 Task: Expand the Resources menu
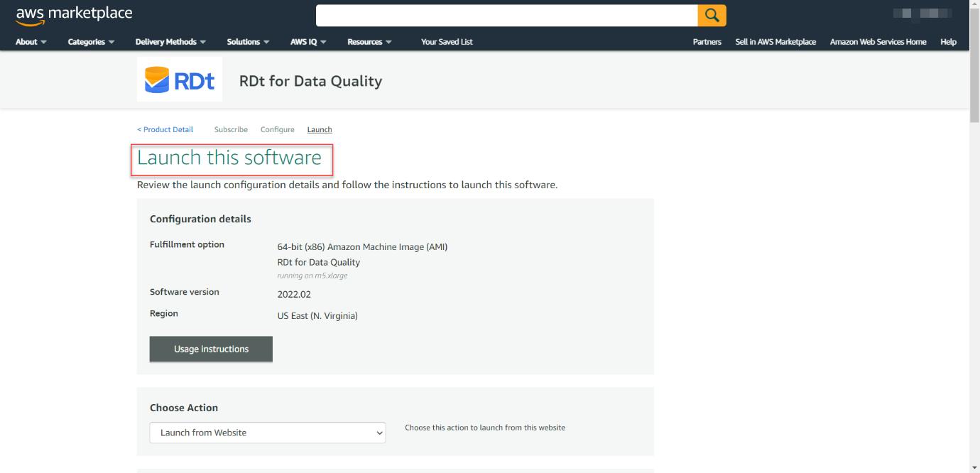click(x=369, y=42)
